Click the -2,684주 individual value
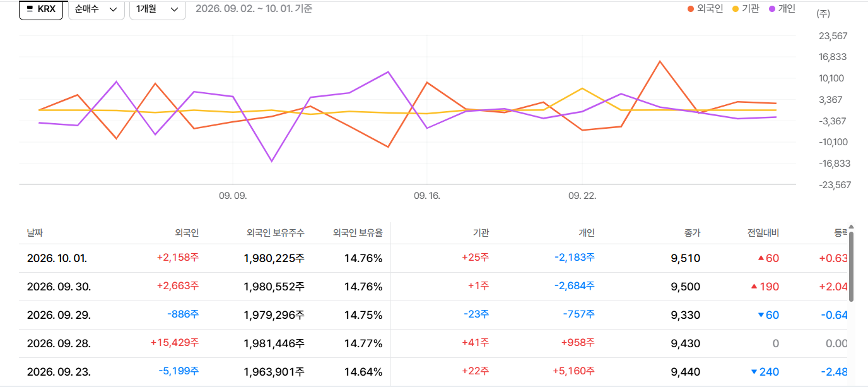 [575, 286]
